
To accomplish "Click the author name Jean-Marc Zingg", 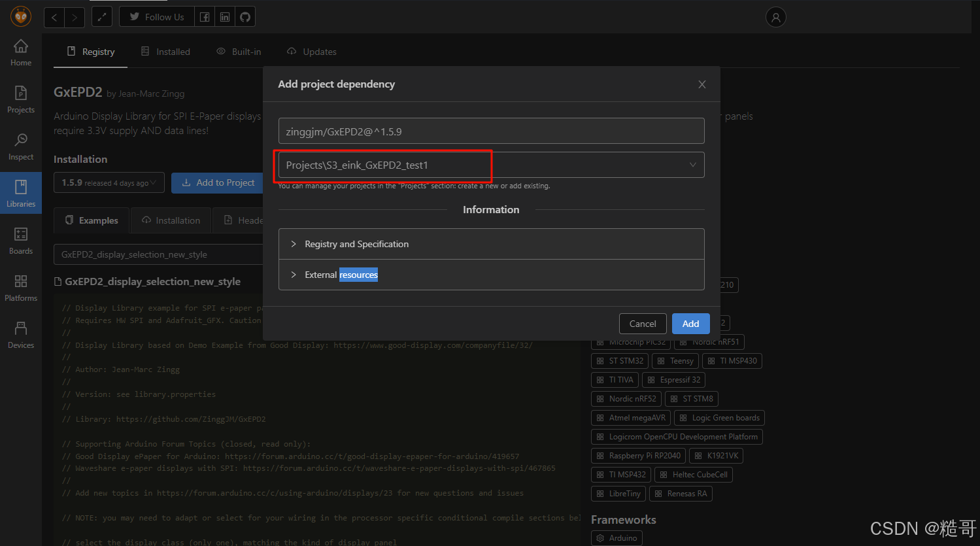I will pos(152,94).
